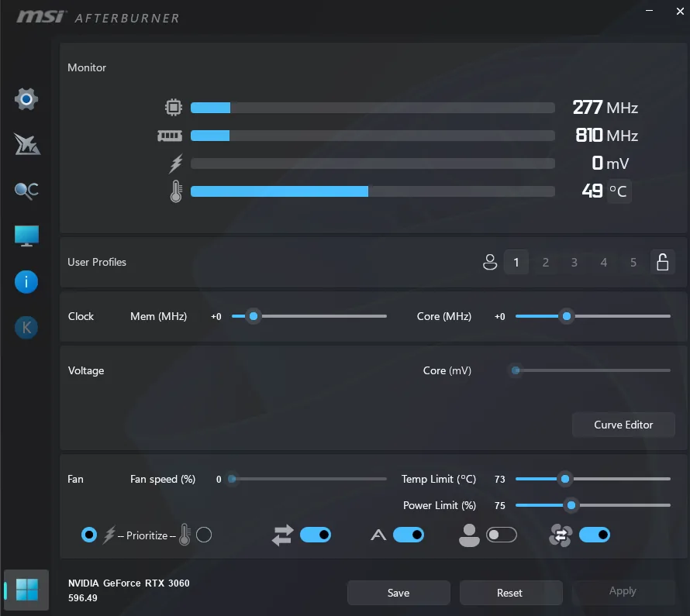Open the information icon in the sidebar

pos(26,282)
